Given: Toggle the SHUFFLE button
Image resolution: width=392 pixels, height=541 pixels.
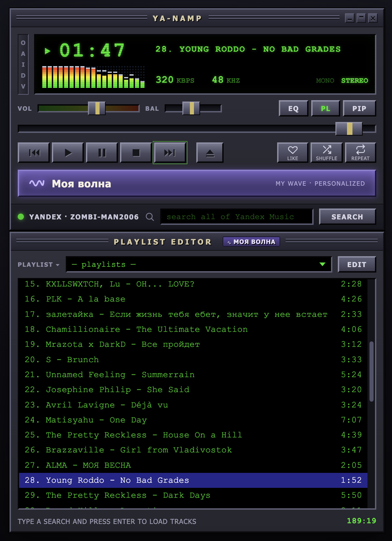Looking at the screenshot, I should coord(327,153).
